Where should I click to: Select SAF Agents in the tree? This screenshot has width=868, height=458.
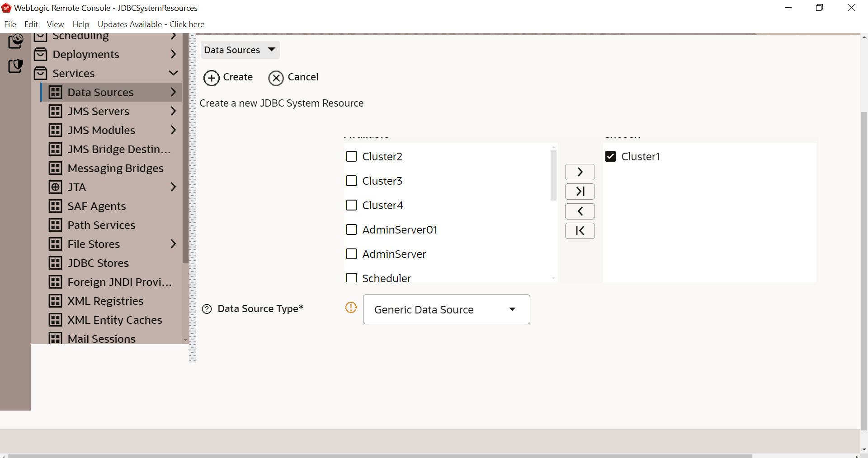pos(97,206)
